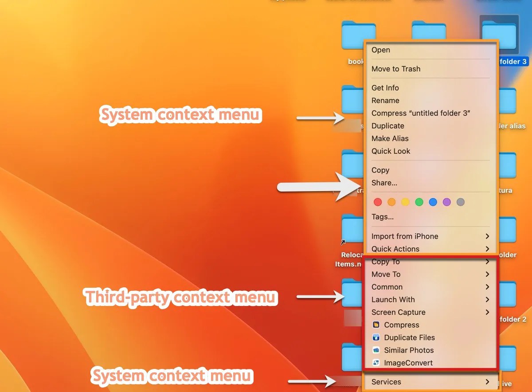Select the Import from iPhone entry
This screenshot has width=532, height=392.
(x=405, y=236)
